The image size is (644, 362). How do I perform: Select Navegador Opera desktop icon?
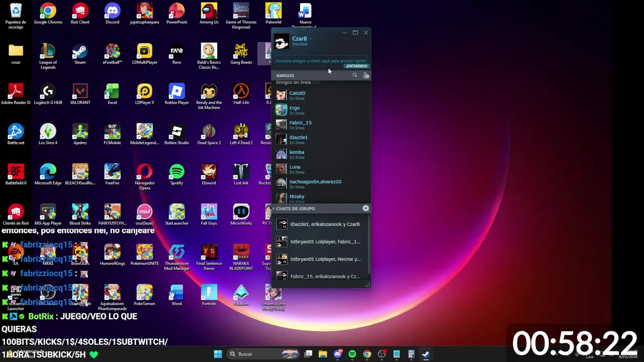point(144,177)
